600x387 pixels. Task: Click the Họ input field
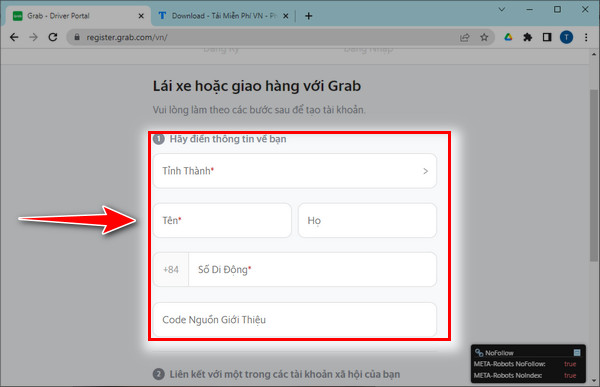pyautogui.click(x=367, y=220)
